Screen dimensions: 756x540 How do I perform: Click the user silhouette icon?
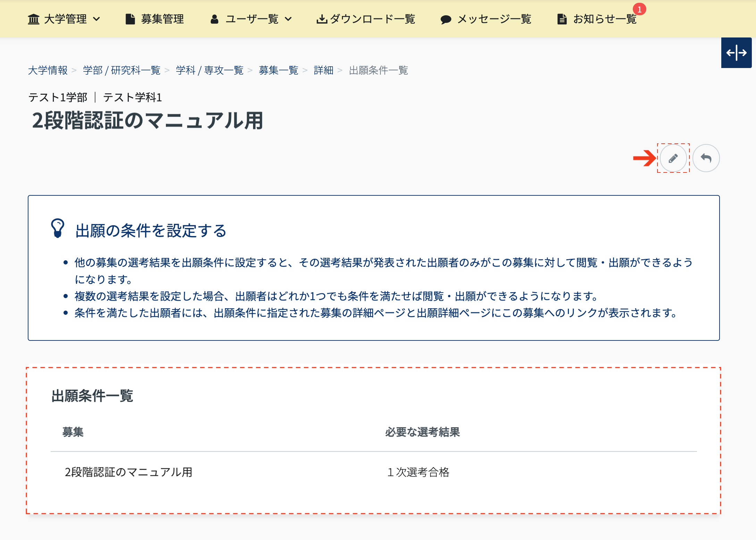pyautogui.click(x=215, y=19)
